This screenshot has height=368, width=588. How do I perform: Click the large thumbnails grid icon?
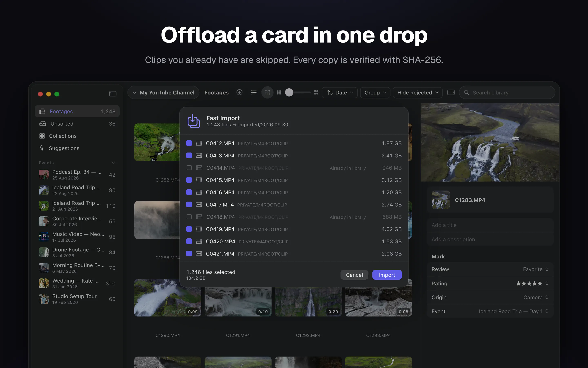click(x=316, y=92)
